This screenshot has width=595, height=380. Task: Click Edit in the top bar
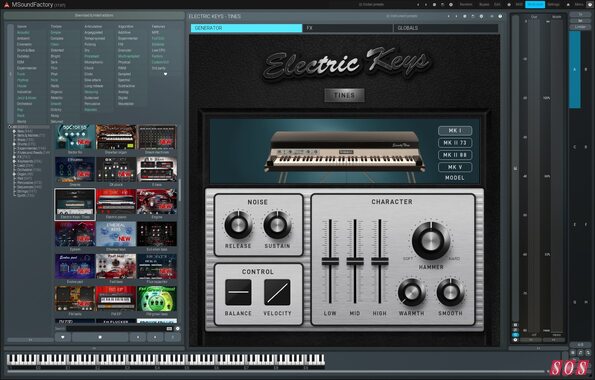[497, 5]
